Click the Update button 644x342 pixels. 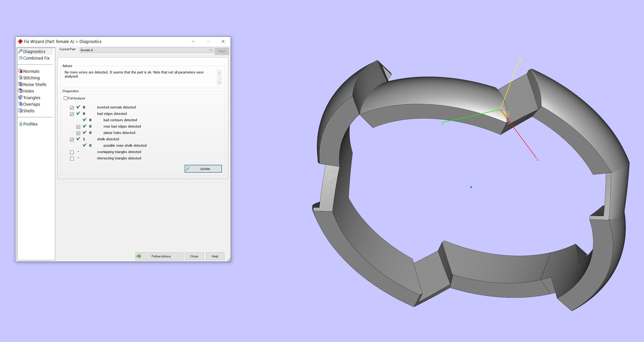tap(203, 169)
